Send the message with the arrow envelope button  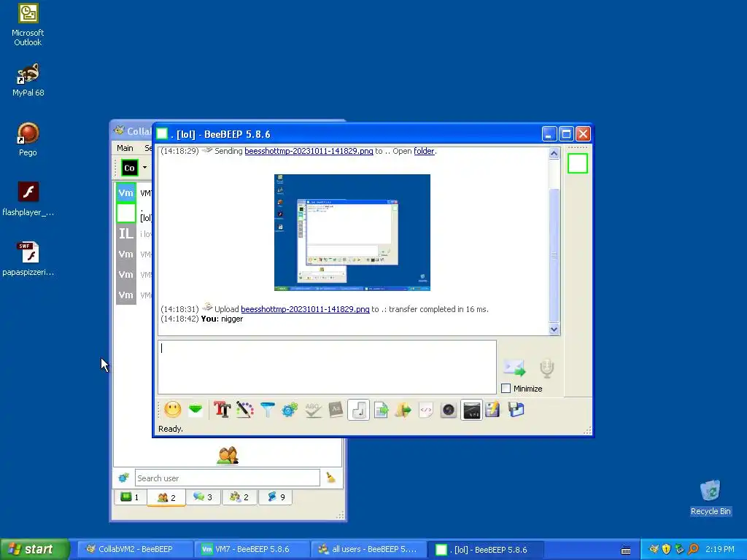514,367
